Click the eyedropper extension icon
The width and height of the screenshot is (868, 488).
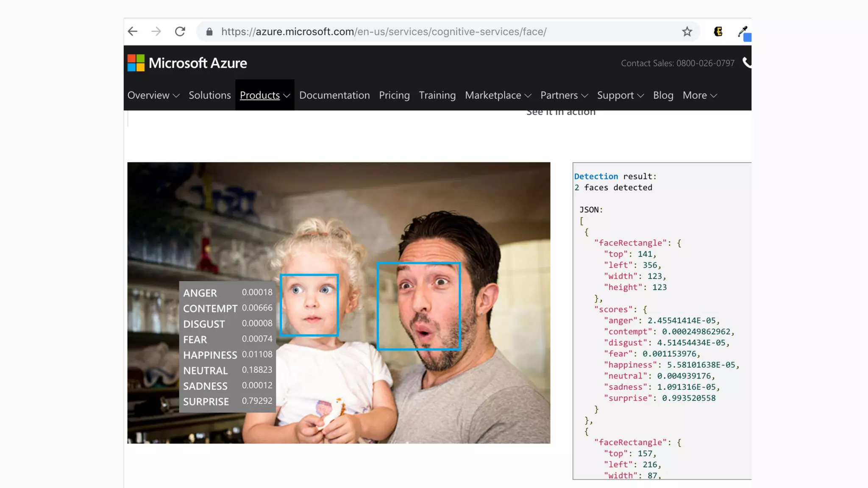coord(743,32)
